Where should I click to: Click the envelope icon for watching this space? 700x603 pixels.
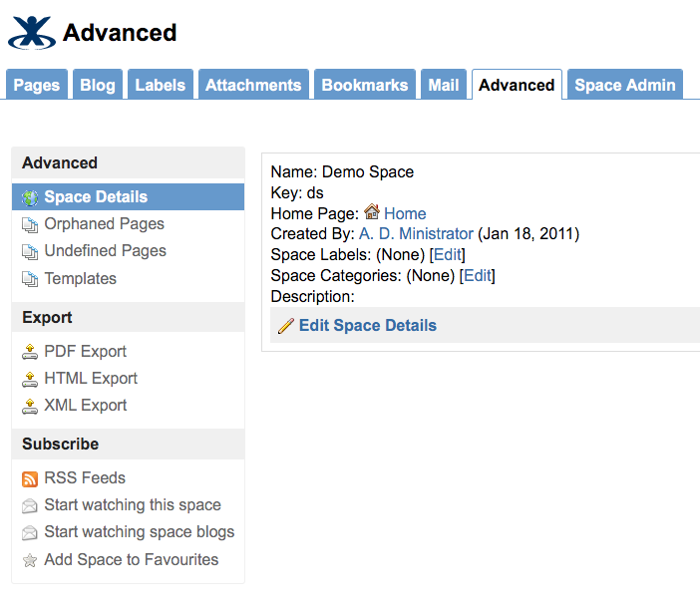[x=30, y=505]
